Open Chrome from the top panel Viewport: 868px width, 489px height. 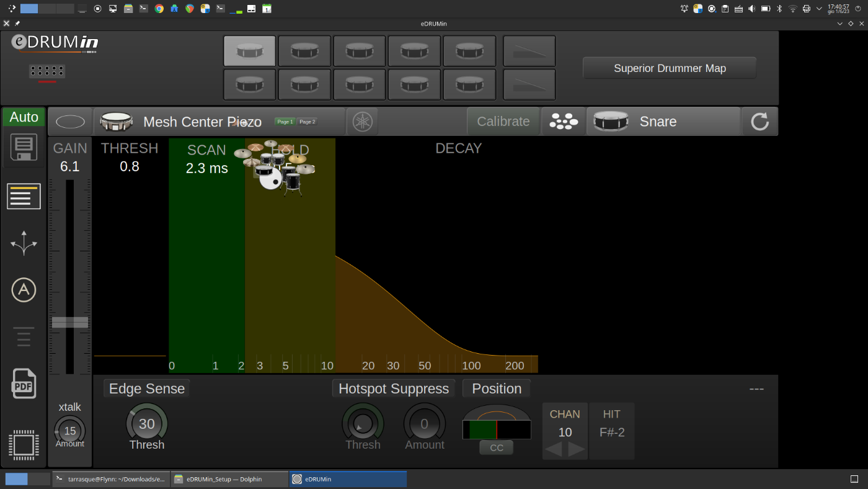coord(159,9)
